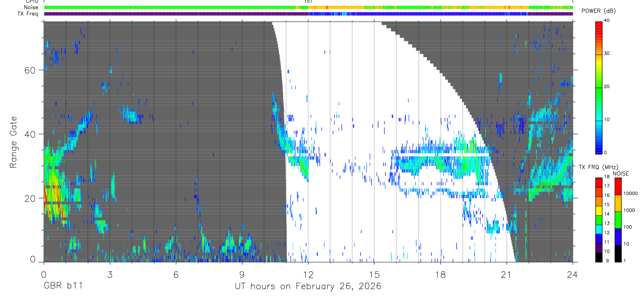Click the 9 tick label on the UT hours axis
Screen dimensions: 644x297
click(x=242, y=273)
